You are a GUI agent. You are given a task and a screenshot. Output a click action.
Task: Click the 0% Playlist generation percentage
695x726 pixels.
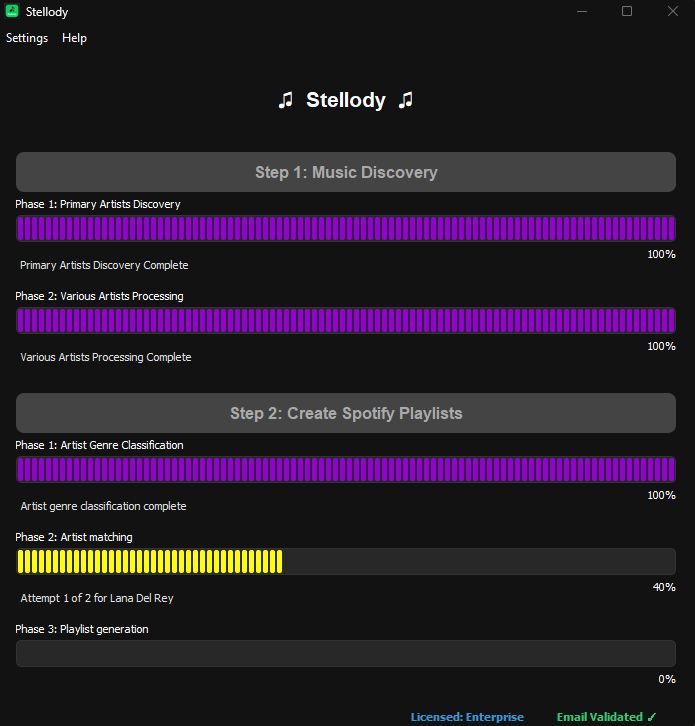click(x=667, y=679)
